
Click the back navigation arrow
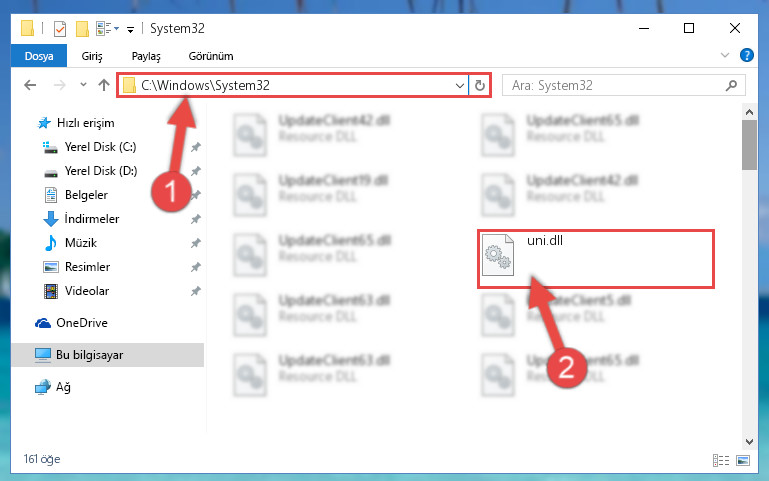point(30,85)
